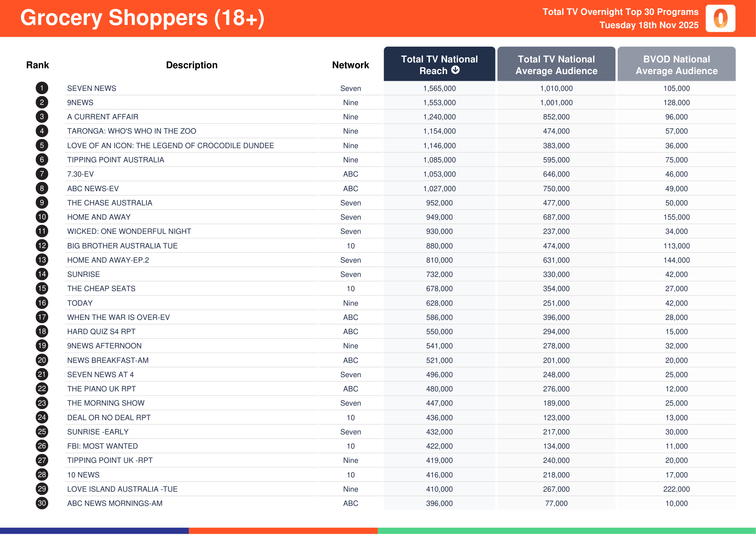Click the Tuesday 18th Nov 2025 date

pyautogui.click(x=649, y=25)
